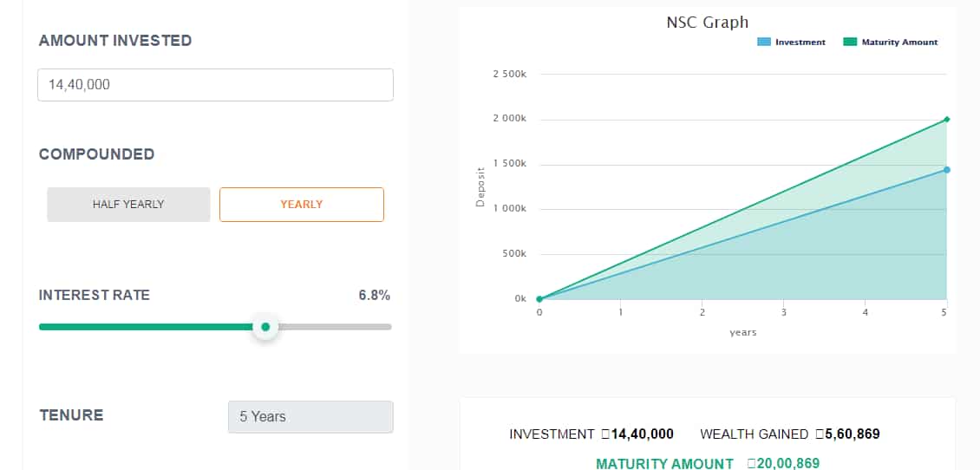This screenshot has width=980, height=470.
Task: Click the Amount Invested input field
Action: pyautogui.click(x=216, y=85)
